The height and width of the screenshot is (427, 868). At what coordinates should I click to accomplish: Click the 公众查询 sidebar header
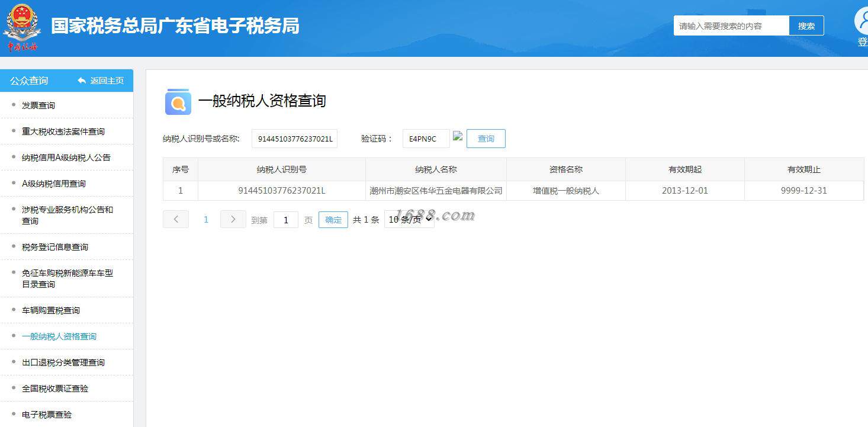(29, 81)
